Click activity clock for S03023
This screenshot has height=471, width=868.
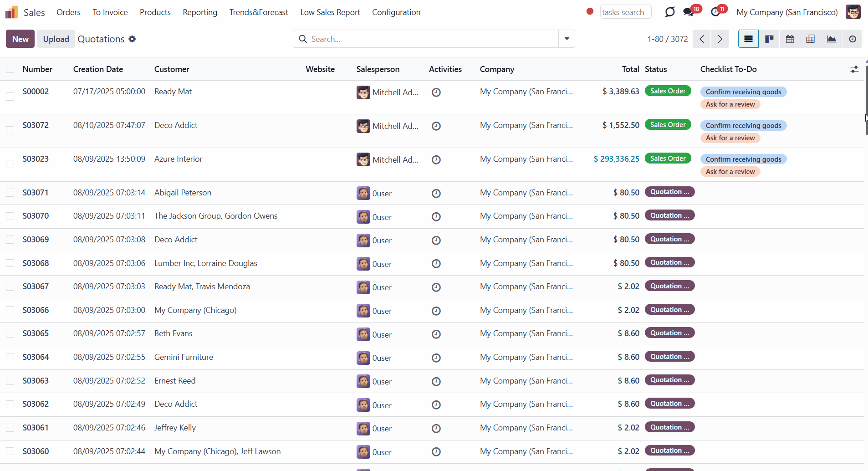pyautogui.click(x=436, y=160)
